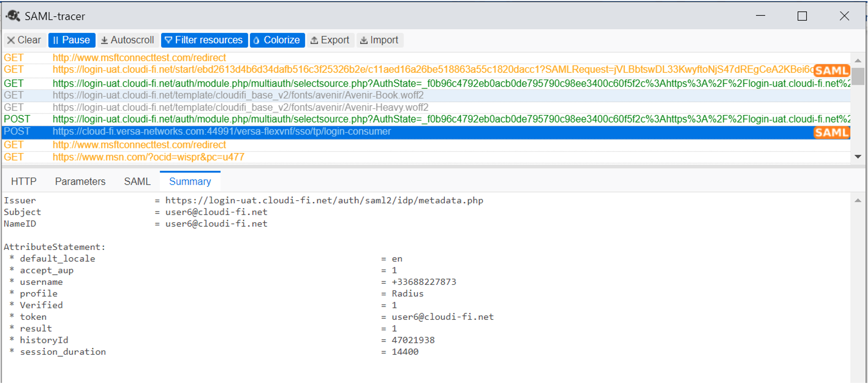The width and height of the screenshot is (868, 386).
Task: Click the historyId value 47021938
Action: (413, 340)
